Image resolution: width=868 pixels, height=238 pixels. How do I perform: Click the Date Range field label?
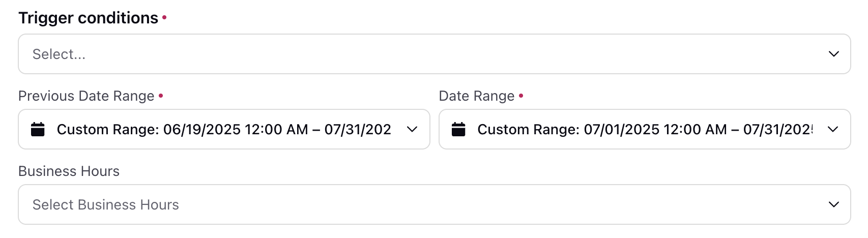click(477, 96)
